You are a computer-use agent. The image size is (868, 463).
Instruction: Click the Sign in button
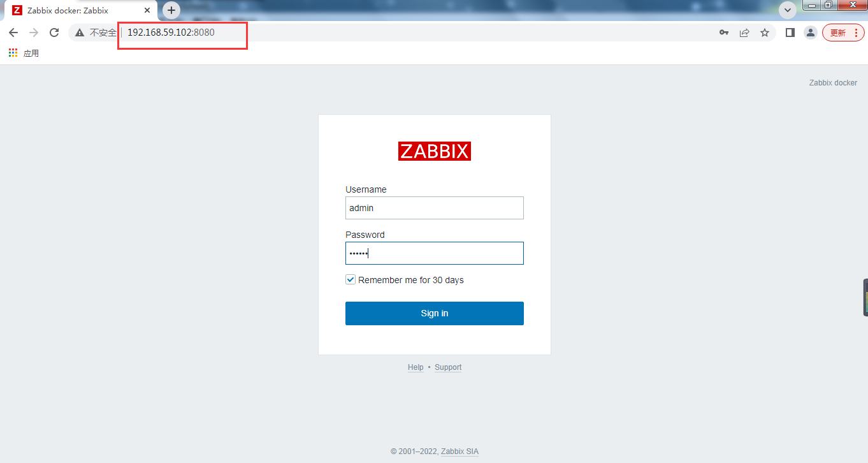[x=435, y=313]
